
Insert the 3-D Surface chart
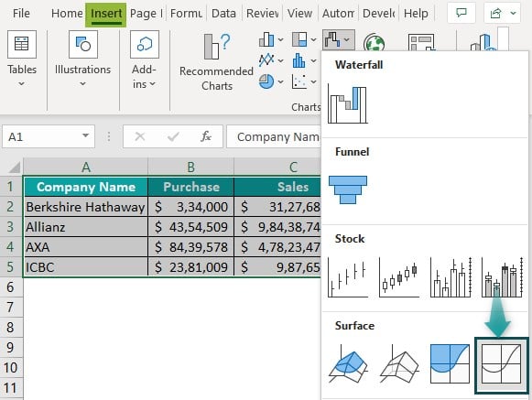[348, 364]
